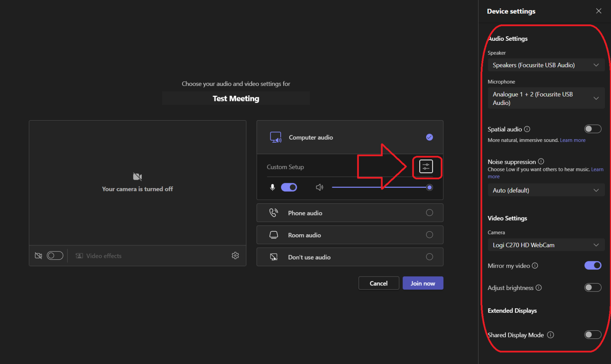Select the Phone audio option
The height and width of the screenshot is (364, 611).
click(x=349, y=213)
